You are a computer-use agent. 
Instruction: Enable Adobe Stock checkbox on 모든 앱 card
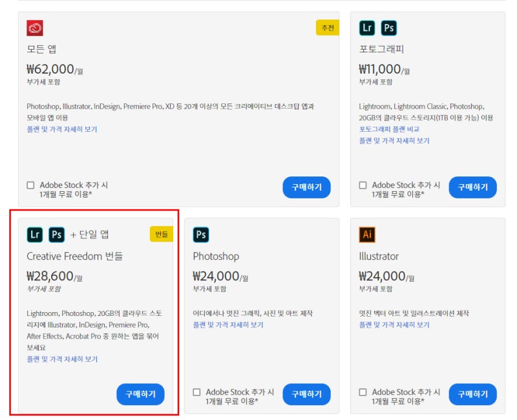click(x=30, y=185)
